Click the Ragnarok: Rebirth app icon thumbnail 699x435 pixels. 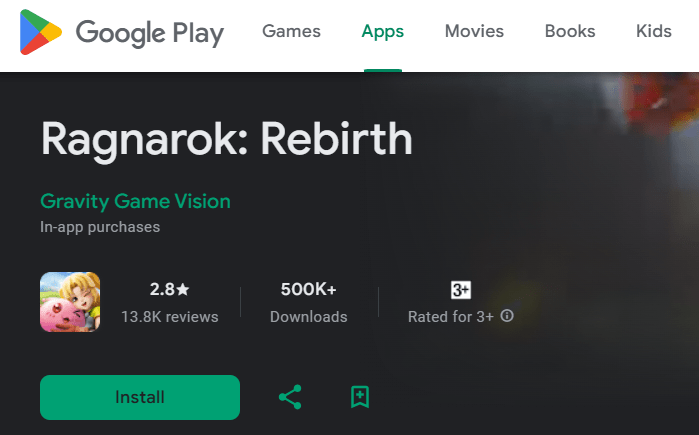(x=70, y=302)
